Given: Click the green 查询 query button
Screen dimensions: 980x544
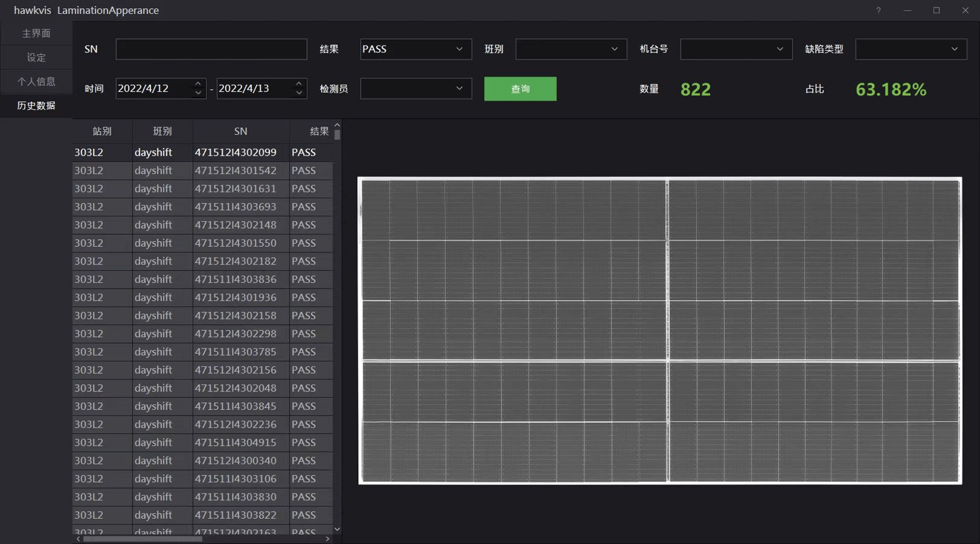Looking at the screenshot, I should 520,89.
